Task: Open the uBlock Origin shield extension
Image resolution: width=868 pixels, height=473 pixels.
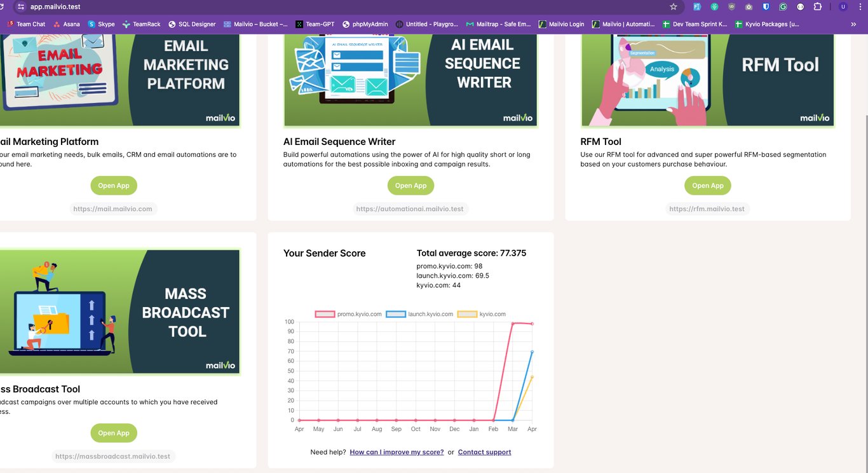Action: [x=731, y=6]
